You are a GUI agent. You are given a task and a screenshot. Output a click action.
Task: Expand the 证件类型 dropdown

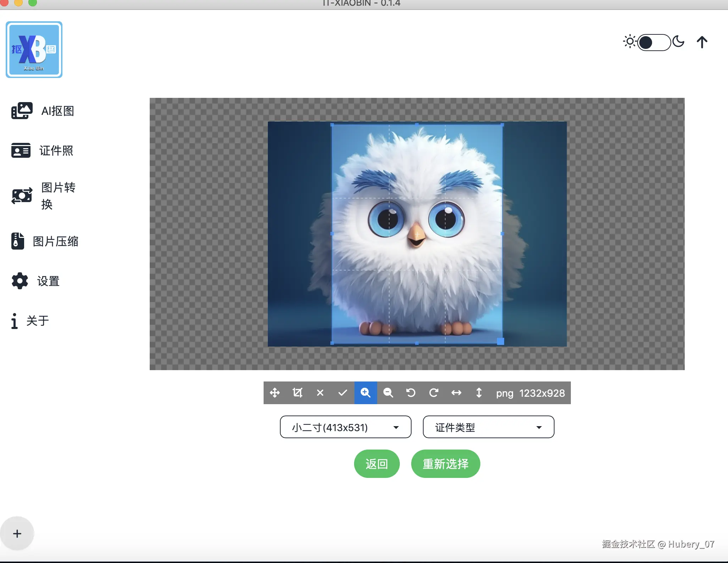488,427
